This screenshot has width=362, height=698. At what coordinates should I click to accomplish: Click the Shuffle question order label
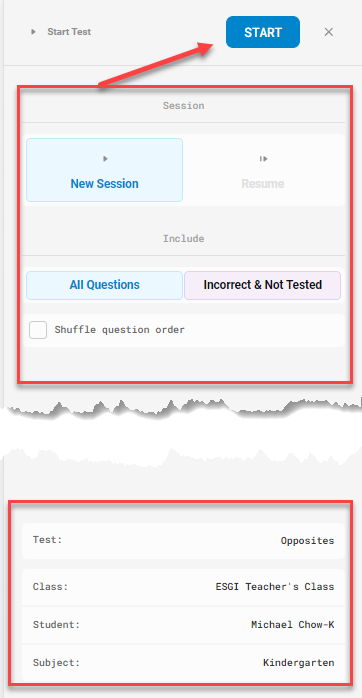point(119,330)
